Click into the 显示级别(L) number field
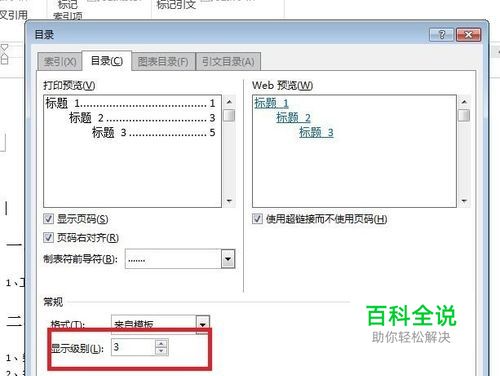Image resolution: width=500 pixels, height=376 pixels. pyautogui.click(x=133, y=347)
